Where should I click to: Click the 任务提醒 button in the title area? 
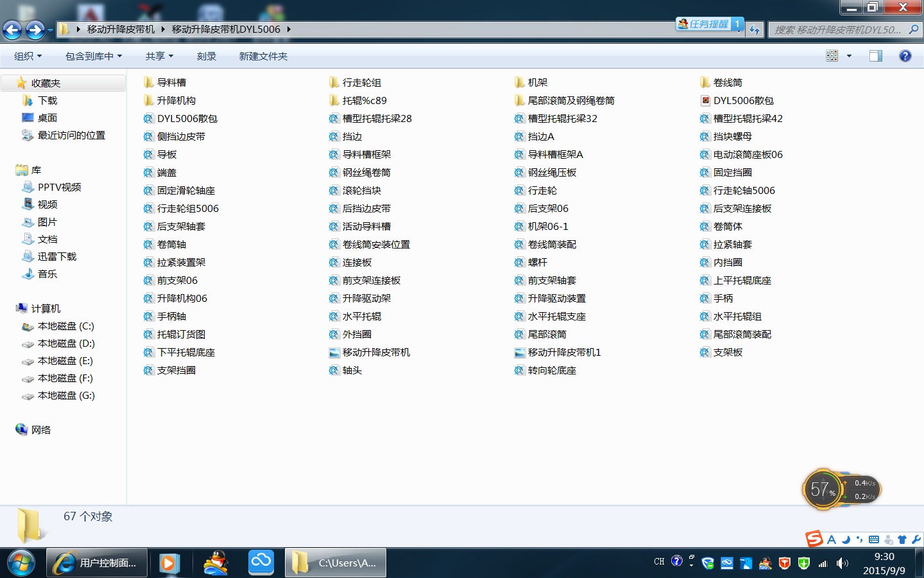(x=710, y=24)
